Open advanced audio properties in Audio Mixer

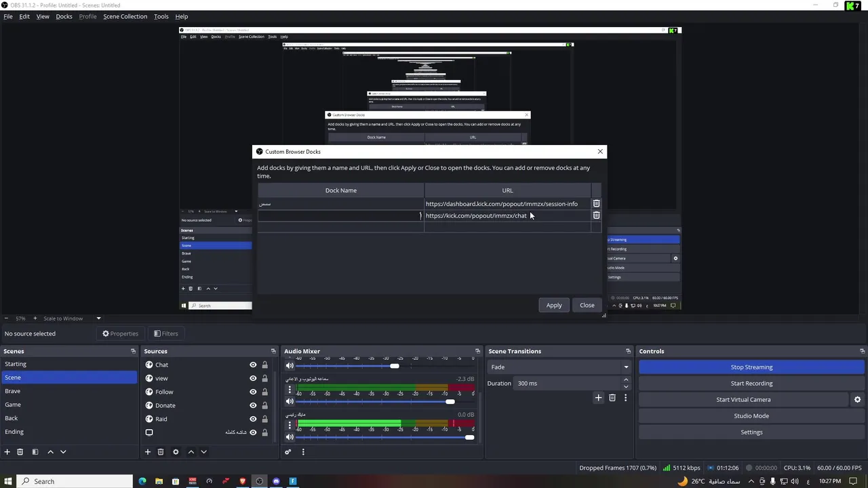pos(288,452)
